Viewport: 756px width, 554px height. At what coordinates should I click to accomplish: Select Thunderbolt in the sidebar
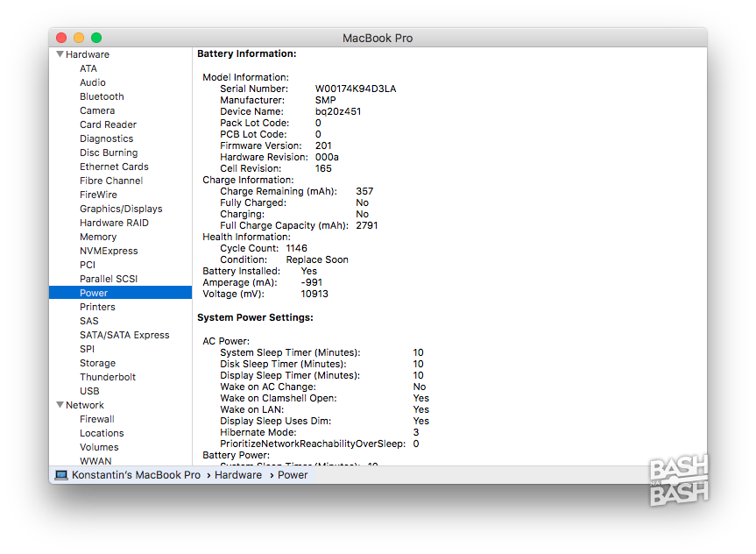pyautogui.click(x=108, y=376)
